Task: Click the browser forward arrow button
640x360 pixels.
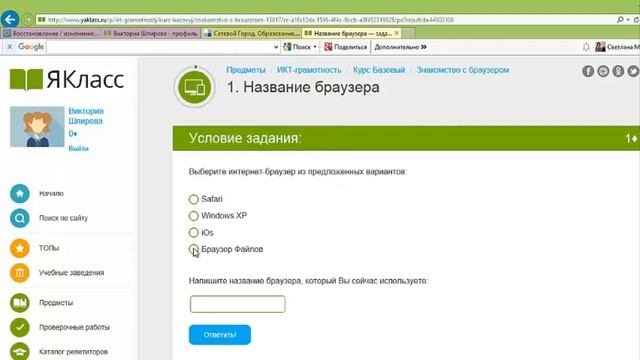Action: pyautogui.click(x=27, y=20)
